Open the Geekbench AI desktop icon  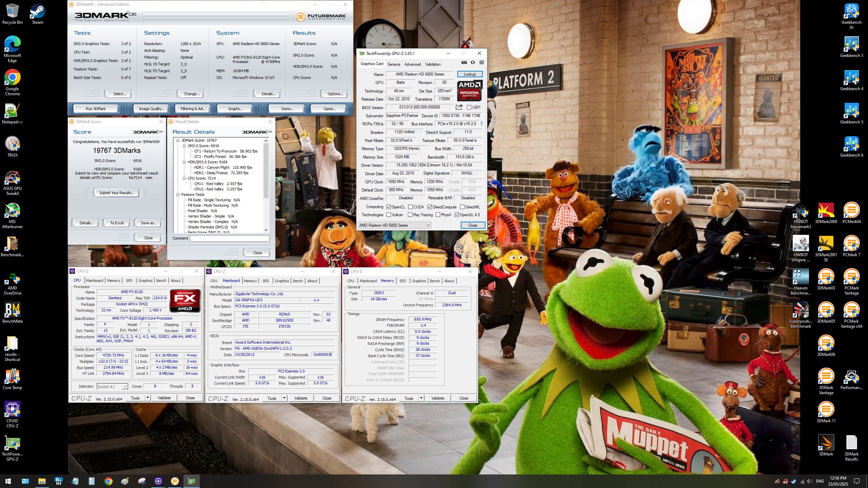(851, 16)
